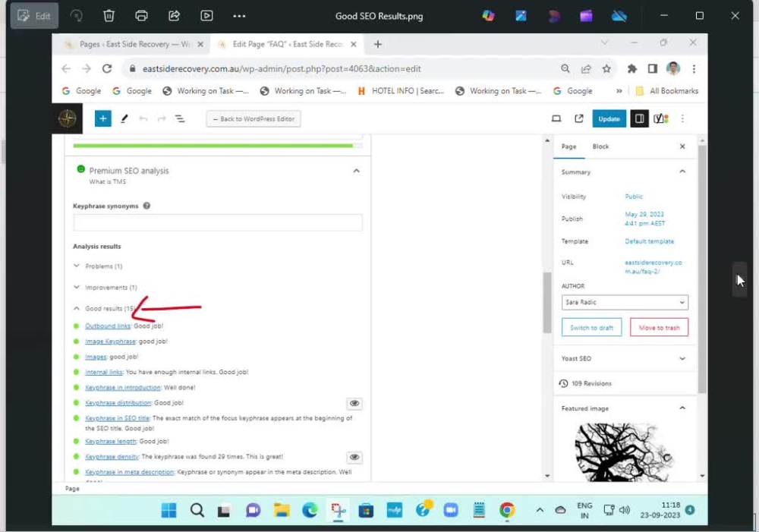Bookmark this page with the star icon
Viewport: 759px width, 532px height.
click(x=606, y=69)
